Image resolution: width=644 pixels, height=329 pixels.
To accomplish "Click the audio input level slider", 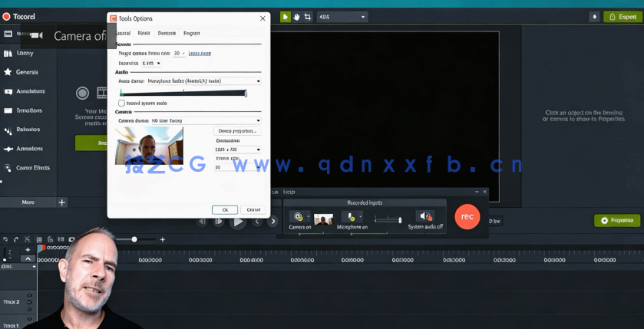I will point(183,93).
